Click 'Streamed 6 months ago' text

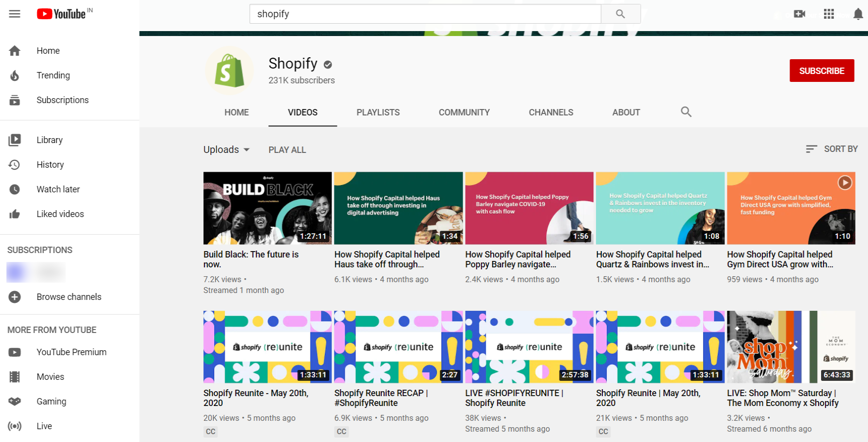coord(769,429)
